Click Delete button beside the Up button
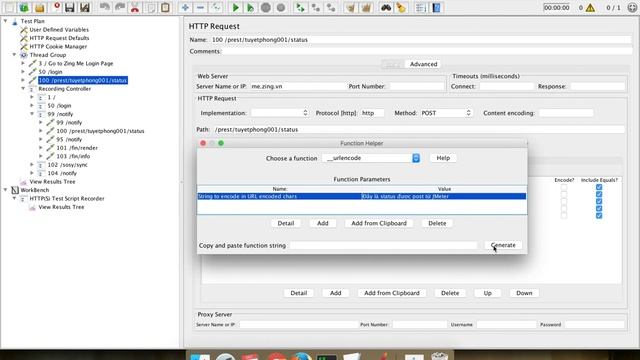640x360 pixels. click(450, 293)
